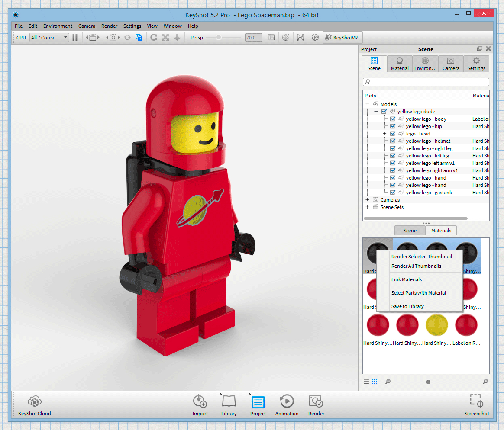Viewport: 504px width, 430px height.
Task: Close the Project panel
Action: pos(488,48)
